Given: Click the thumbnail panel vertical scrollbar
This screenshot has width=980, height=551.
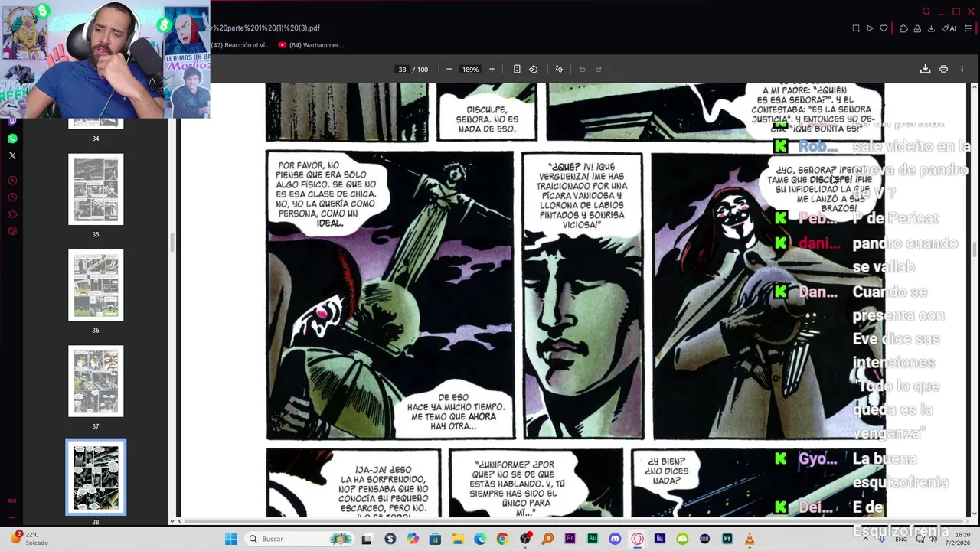Looking at the screenshot, I should click(x=172, y=243).
